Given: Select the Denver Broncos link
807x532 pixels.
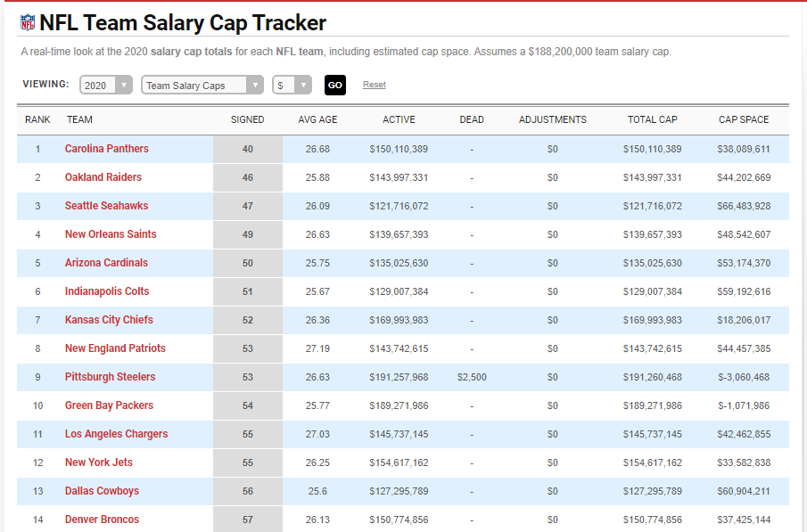Looking at the screenshot, I should tap(102, 520).
